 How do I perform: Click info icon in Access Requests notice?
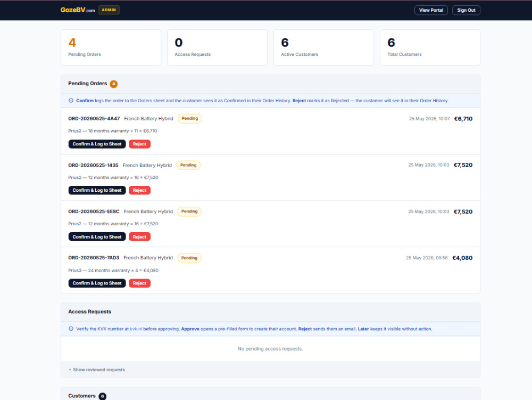click(x=71, y=329)
